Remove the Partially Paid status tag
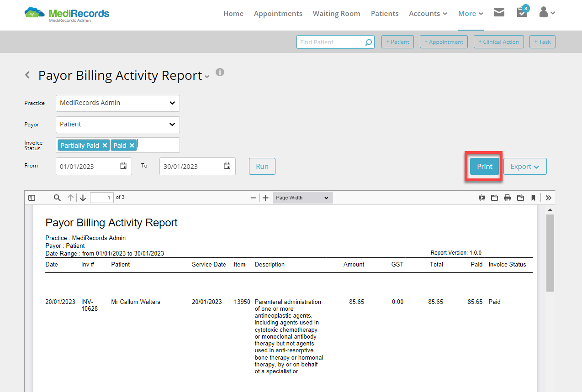This screenshot has height=392, width=582. tap(105, 145)
